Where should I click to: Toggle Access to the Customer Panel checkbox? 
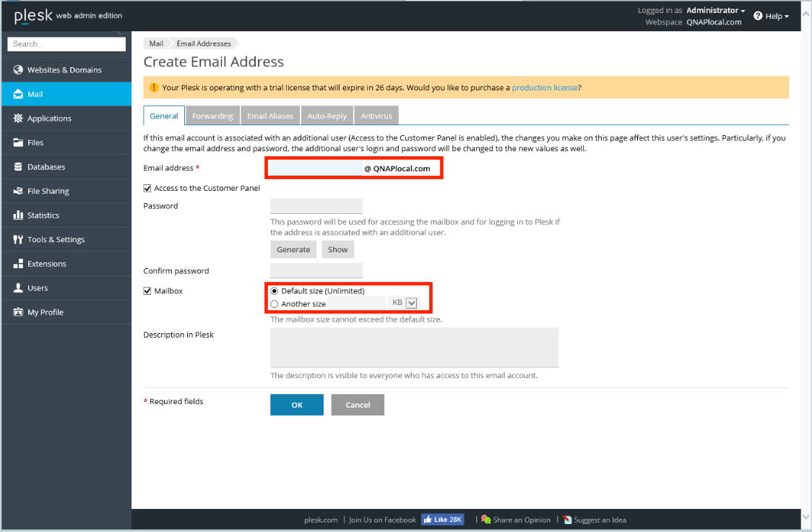coord(147,188)
